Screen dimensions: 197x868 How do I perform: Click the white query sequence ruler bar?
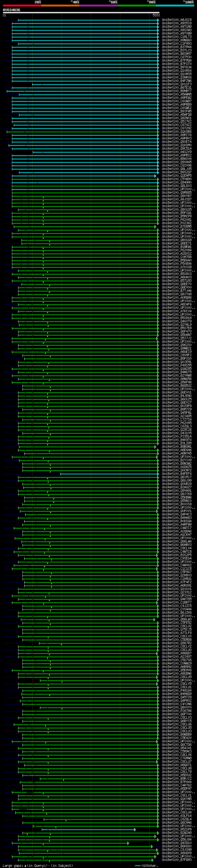pos(81,12)
